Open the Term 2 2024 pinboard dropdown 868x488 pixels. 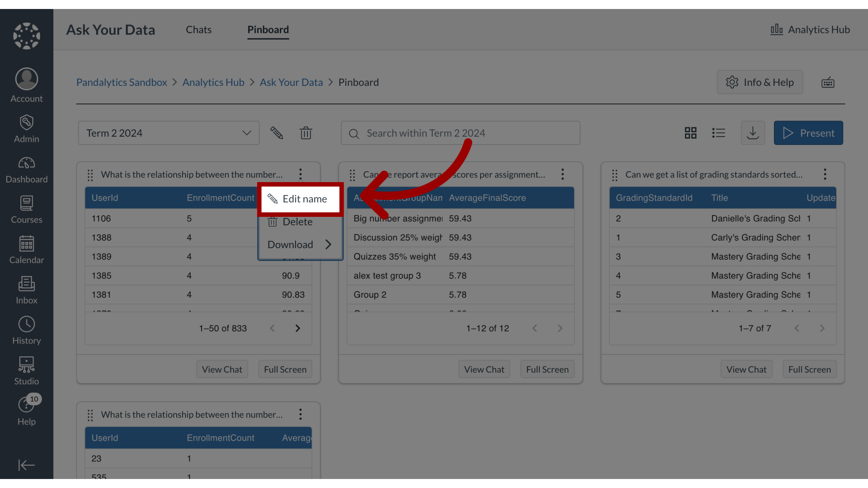pyautogui.click(x=169, y=133)
